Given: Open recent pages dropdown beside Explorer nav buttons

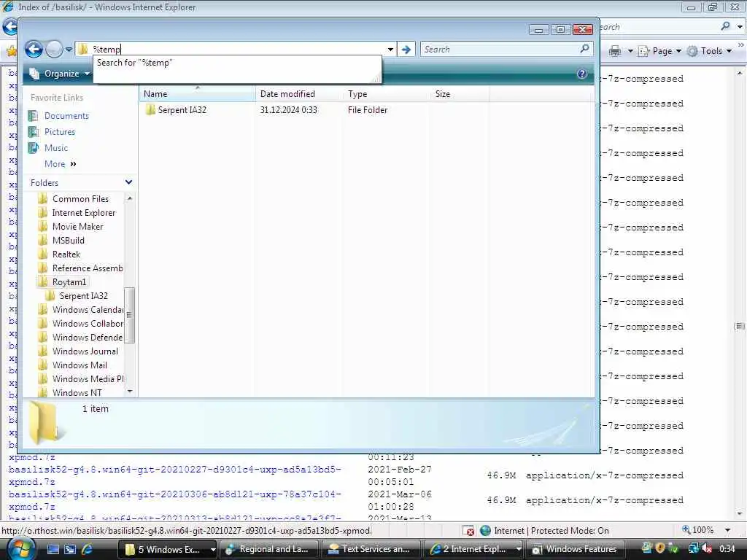Looking at the screenshot, I should click(69, 49).
